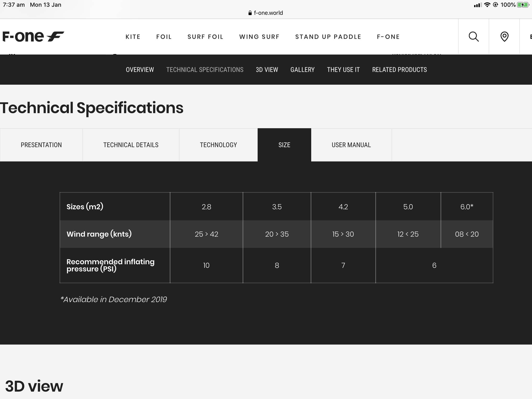Click the search magnifier icon
Screen dimensions: 532x399
[x=473, y=37]
